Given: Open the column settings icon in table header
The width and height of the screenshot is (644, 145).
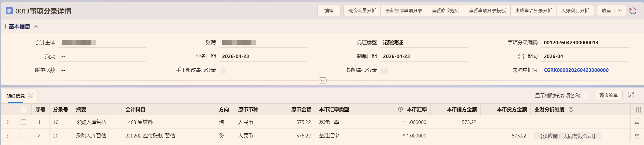Looking at the screenshot, I should (x=638, y=110).
